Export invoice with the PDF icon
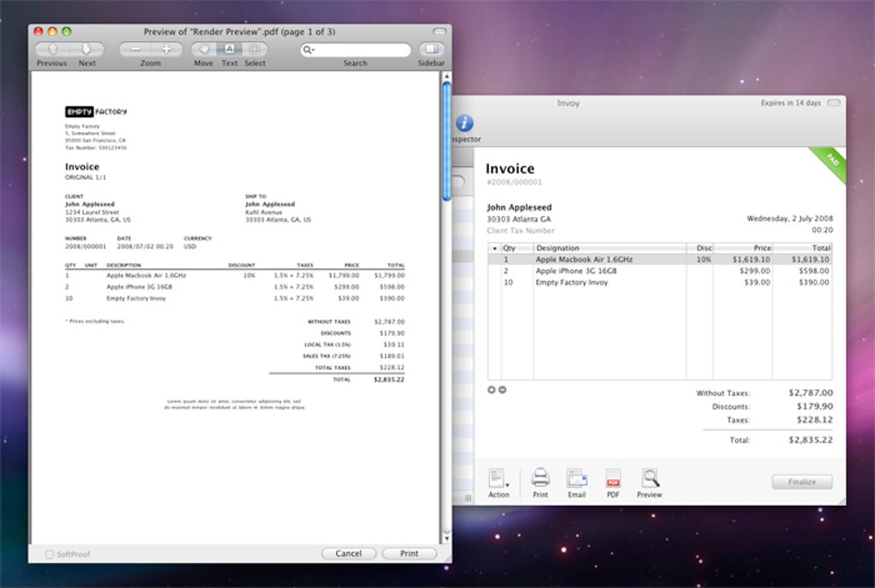Image resolution: width=875 pixels, height=588 pixels. pos(612,478)
